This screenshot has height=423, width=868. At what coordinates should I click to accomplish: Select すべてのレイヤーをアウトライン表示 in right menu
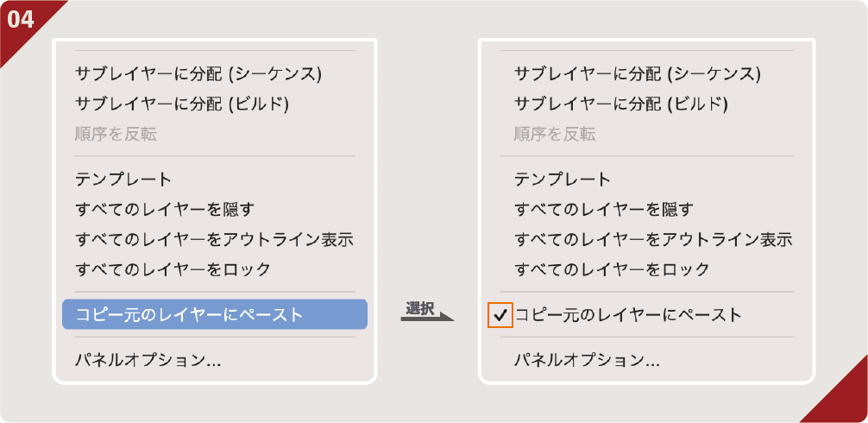pyautogui.click(x=654, y=239)
